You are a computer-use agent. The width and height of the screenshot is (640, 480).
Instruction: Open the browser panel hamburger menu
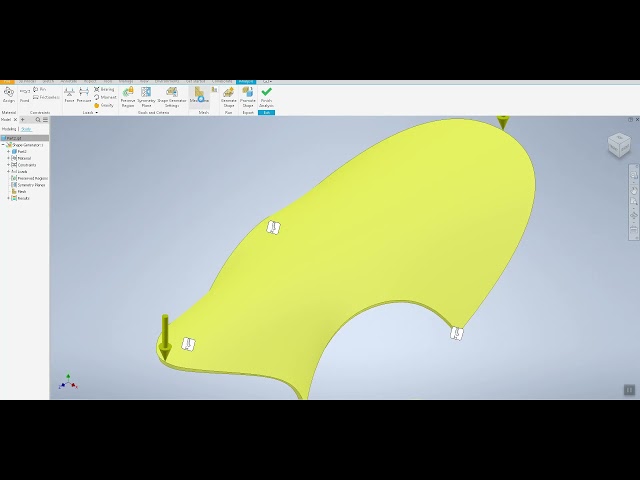(x=45, y=120)
